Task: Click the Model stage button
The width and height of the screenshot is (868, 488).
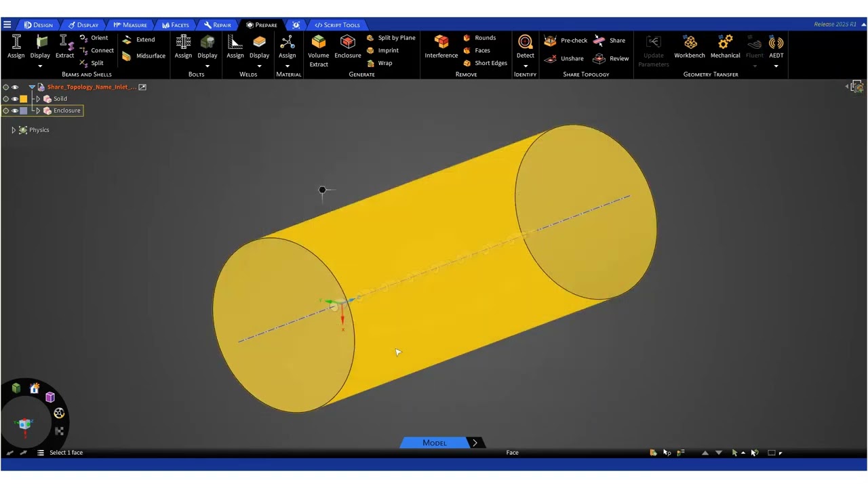Action: tap(434, 443)
